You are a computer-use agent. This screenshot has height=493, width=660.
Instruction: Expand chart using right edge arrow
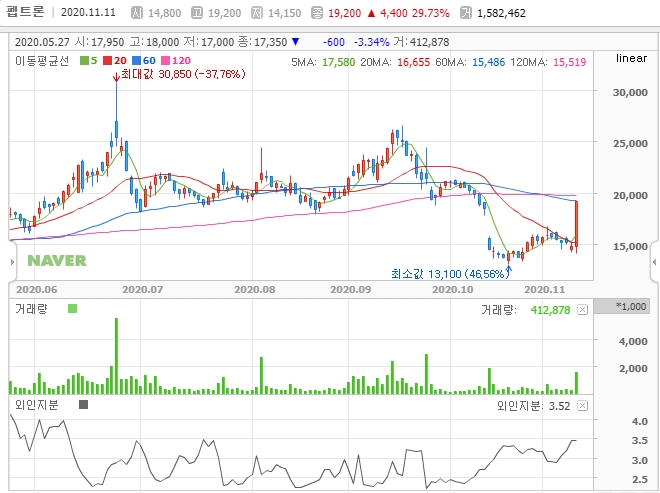654,262
